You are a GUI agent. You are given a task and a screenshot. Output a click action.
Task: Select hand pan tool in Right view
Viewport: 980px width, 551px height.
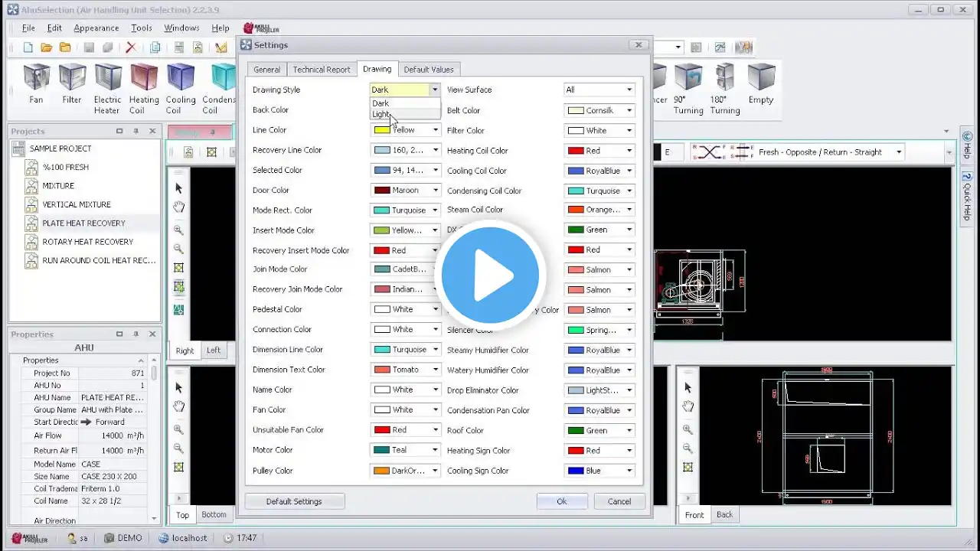pos(178,207)
